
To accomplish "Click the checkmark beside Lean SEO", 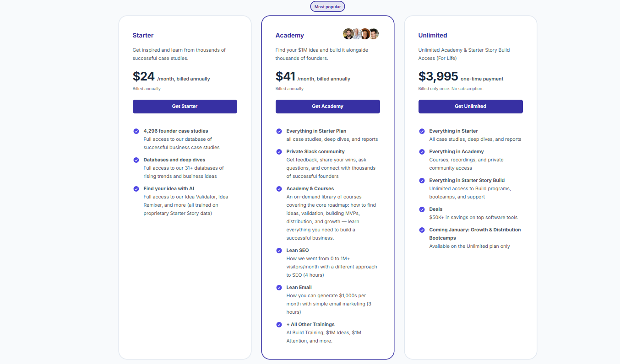I will [x=279, y=251].
